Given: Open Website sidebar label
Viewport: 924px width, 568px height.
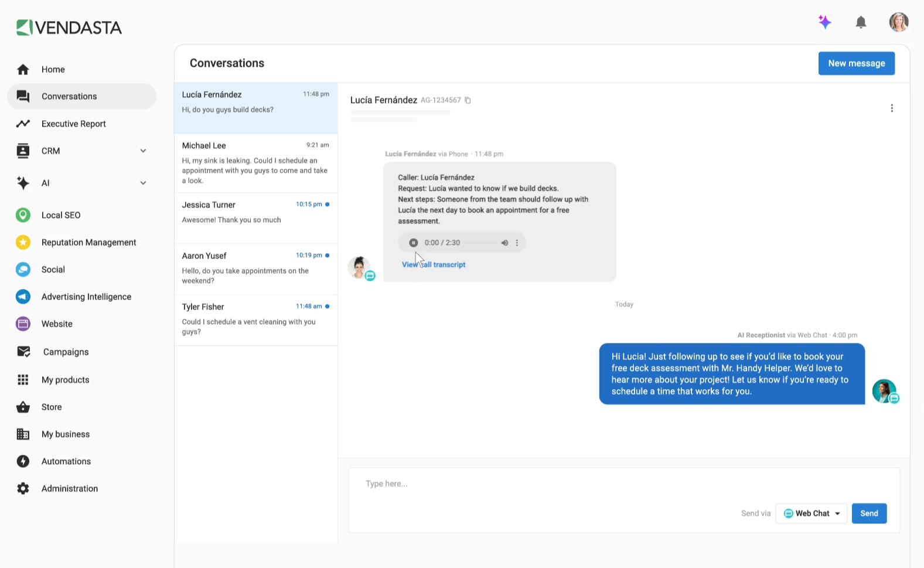Looking at the screenshot, I should pyautogui.click(x=57, y=324).
